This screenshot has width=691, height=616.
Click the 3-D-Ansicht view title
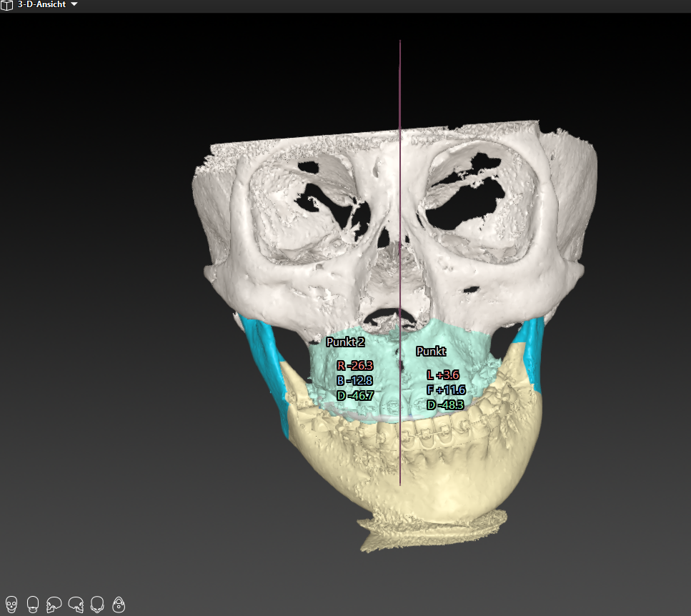coord(42,5)
